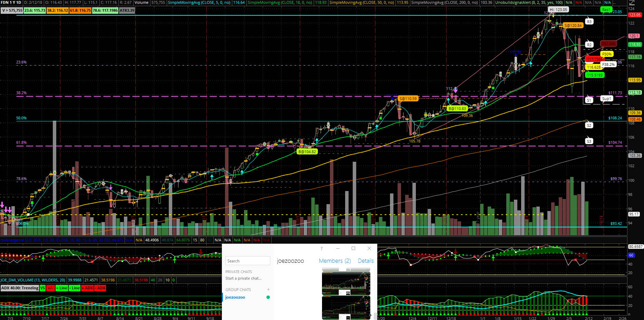Select SimpleMovingAvg (CLOSE, 200, 0, no) study
644x320 pixels.
445,2
